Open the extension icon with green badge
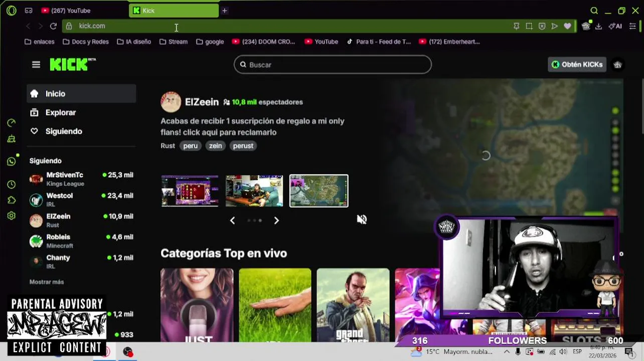The image size is (644, 361). [x=586, y=26]
